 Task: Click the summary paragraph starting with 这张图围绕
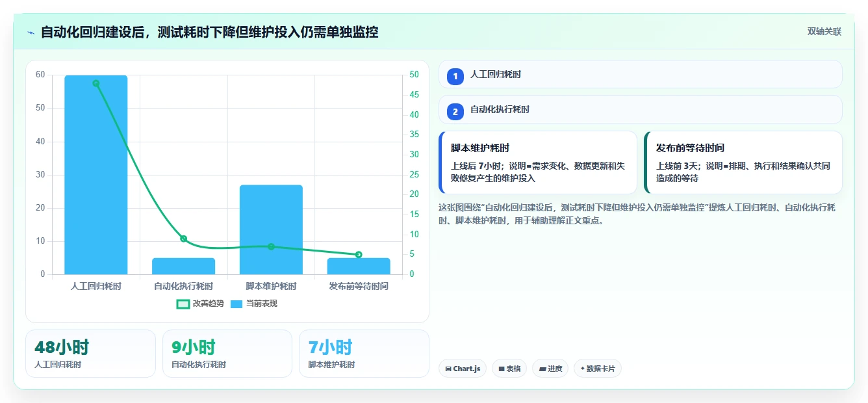click(637, 214)
